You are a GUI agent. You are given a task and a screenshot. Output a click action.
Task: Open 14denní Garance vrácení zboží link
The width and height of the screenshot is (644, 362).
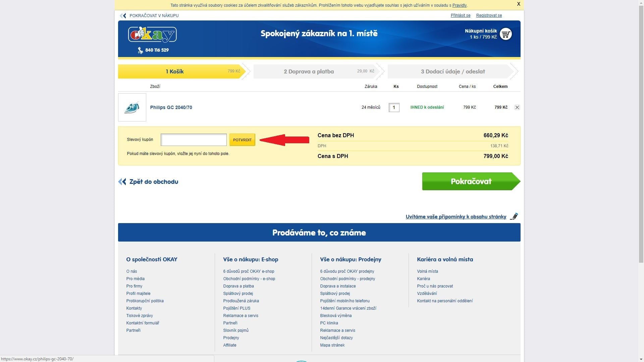click(348, 308)
